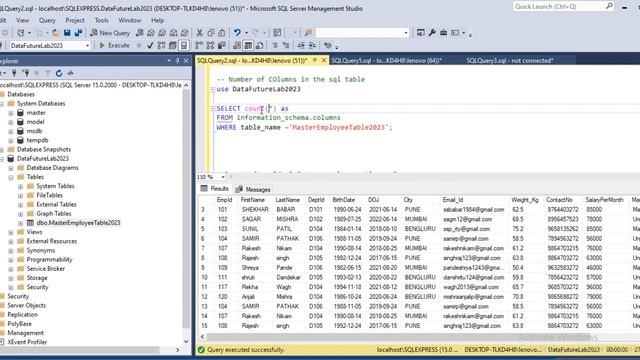Image resolution: width=640 pixels, height=360 pixels.
Task: Toggle Results to File mode
Action: tap(259, 45)
